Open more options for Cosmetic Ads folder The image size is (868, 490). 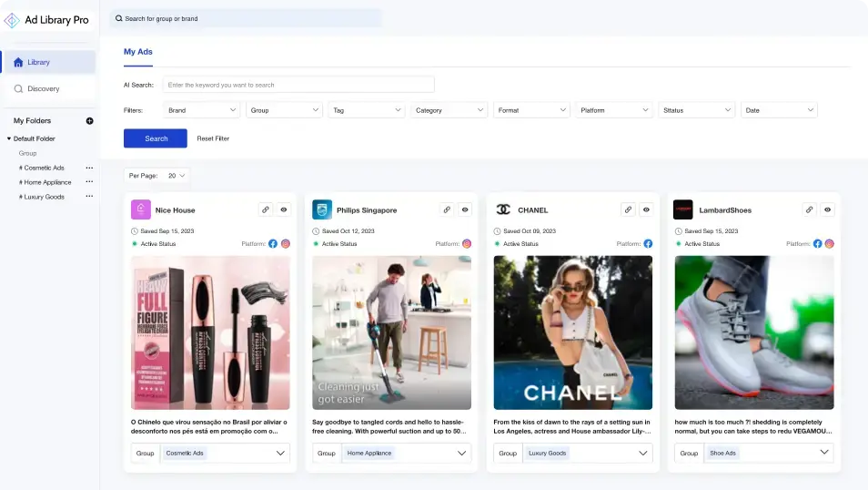tap(89, 168)
